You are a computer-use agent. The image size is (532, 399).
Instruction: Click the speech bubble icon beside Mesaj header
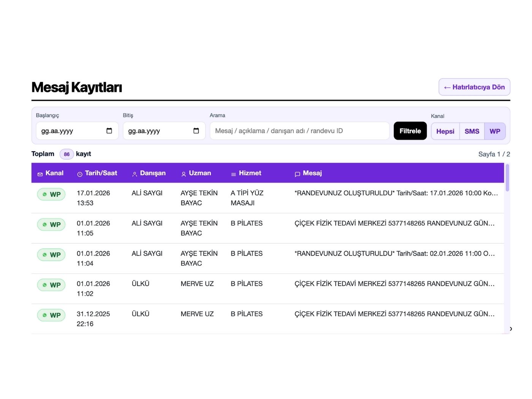[297, 174]
